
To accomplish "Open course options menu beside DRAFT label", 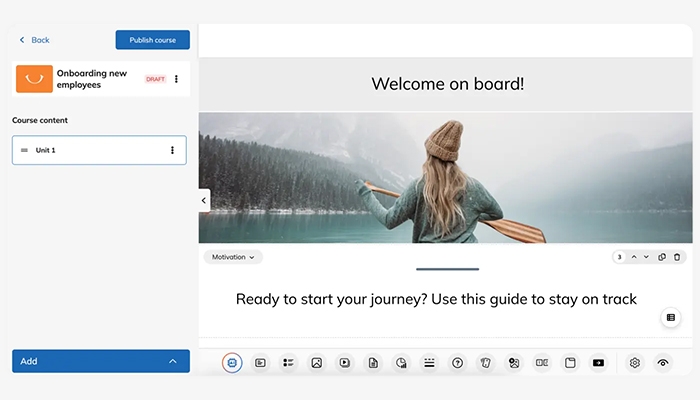I will coord(177,79).
